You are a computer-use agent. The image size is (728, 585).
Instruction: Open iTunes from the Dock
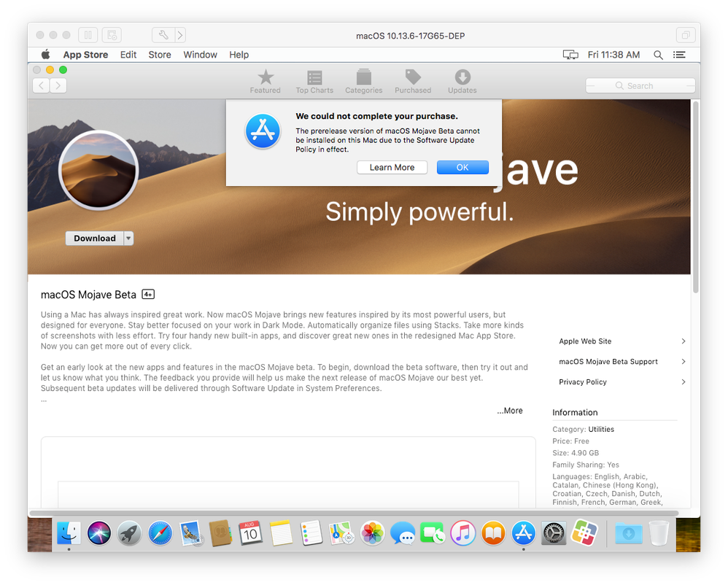click(x=463, y=532)
